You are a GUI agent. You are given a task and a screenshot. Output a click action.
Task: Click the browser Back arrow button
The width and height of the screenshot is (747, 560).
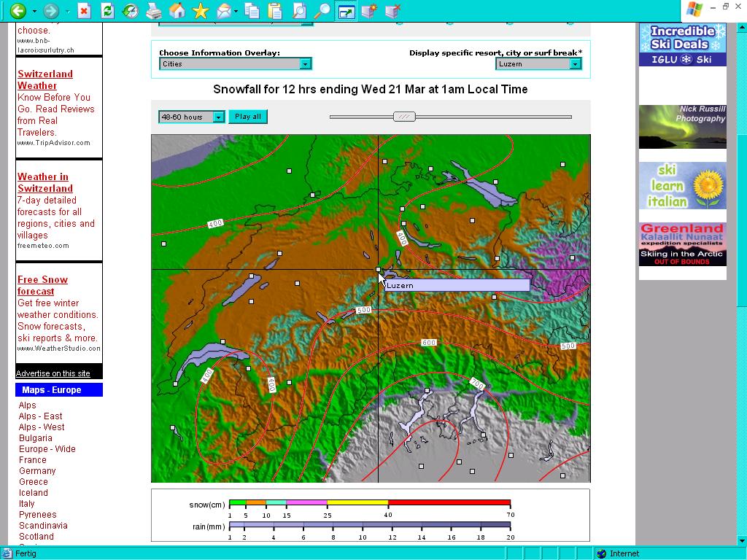pyautogui.click(x=18, y=11)
